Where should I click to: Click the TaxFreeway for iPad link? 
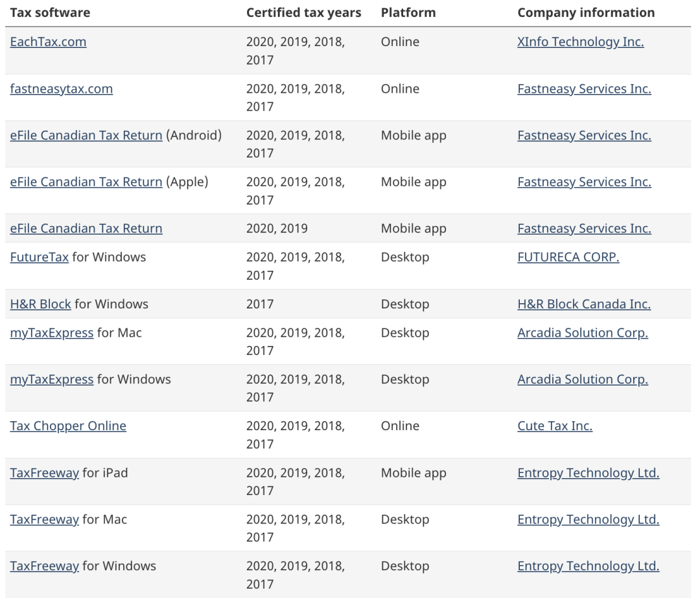click(44, 472)
